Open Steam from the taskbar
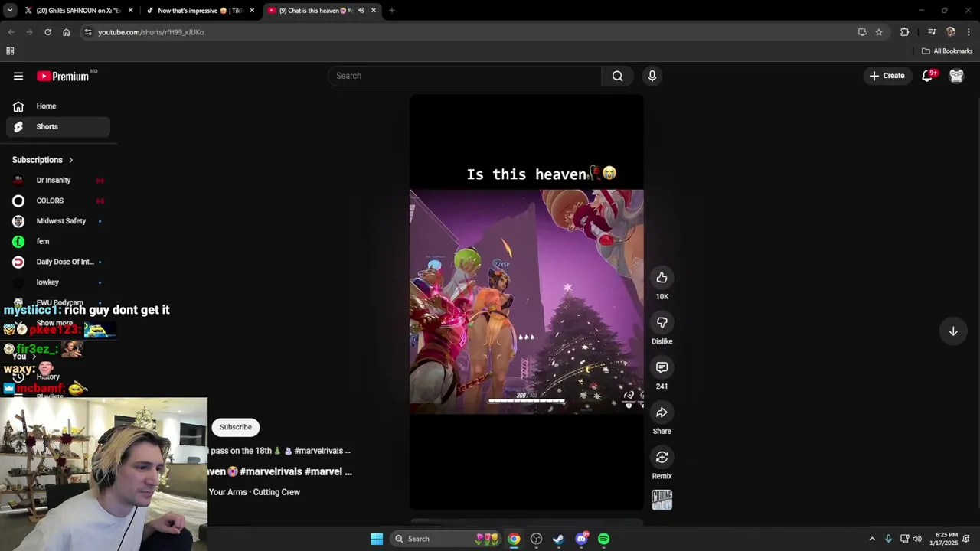The image size is (980, 551). [558, 539]
